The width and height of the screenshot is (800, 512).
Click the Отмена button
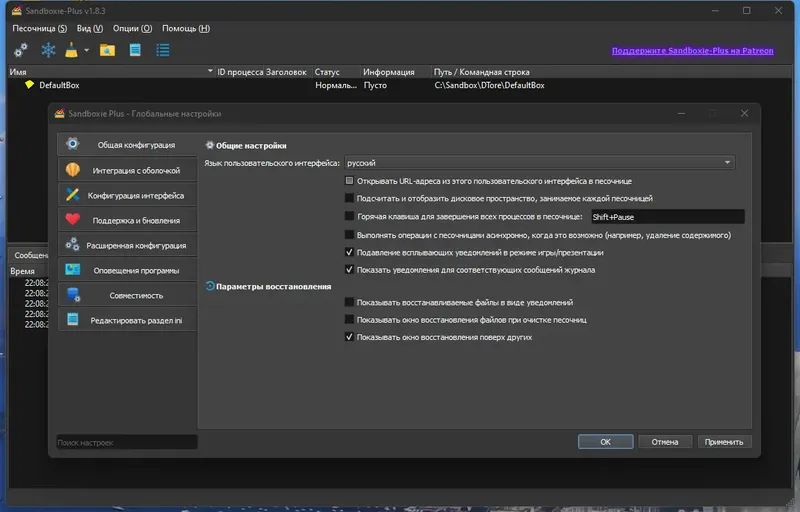[665, 442]
